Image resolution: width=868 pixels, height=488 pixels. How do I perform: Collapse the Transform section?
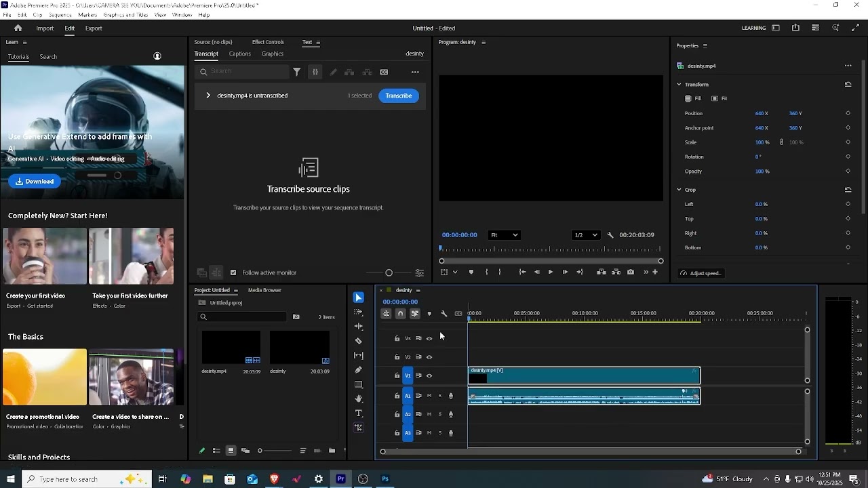tap(679, 84)
